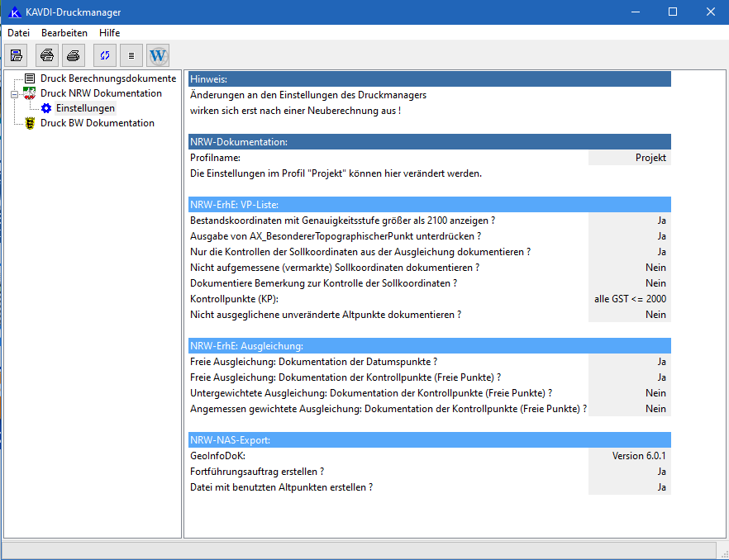This screenshot has height=560, width=729.
Task: Click the blue gear Einstellungen icon
Action: (46, 108)
